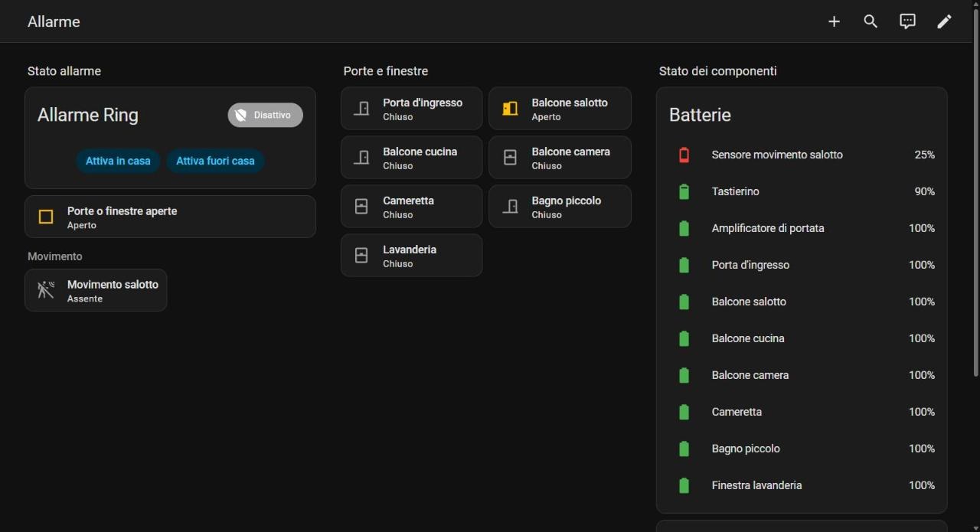Screen dimensions: 980x532
Task: Activate alarm with Attiva in casa
Action: click(118, 161)
